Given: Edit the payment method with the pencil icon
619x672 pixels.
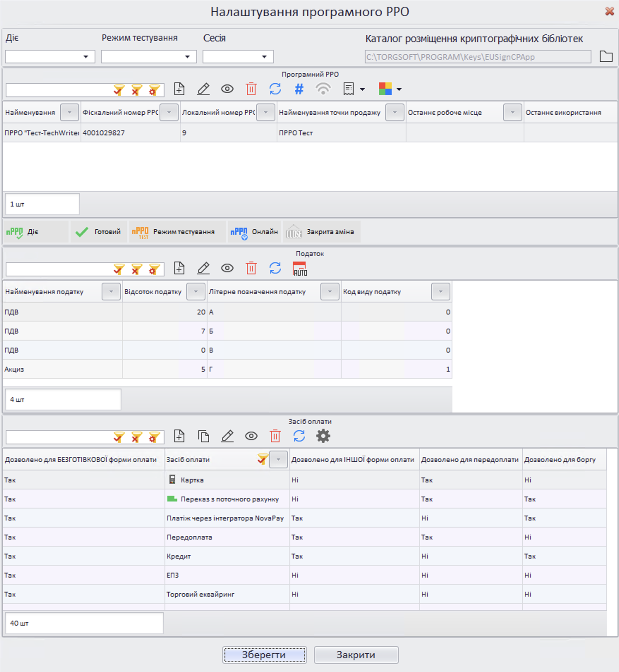Looking at the screenshot, I should click(227, 436).
